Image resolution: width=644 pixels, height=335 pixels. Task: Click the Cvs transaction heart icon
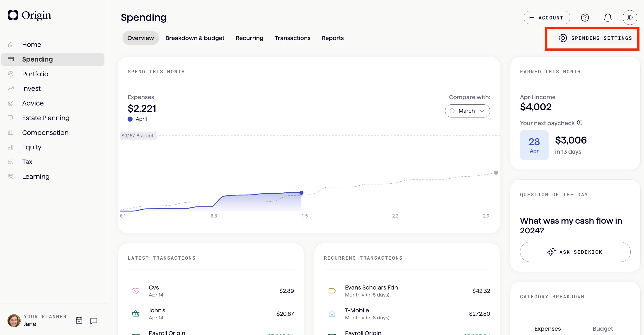(x=136, y=291)
